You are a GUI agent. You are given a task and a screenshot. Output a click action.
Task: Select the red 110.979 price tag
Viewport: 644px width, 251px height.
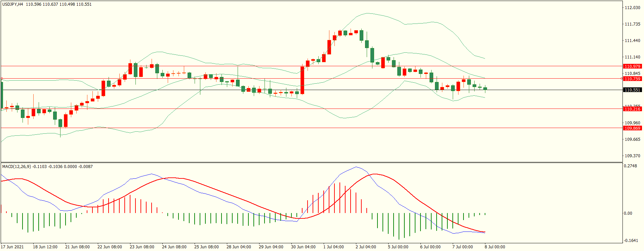click(632, 67)
